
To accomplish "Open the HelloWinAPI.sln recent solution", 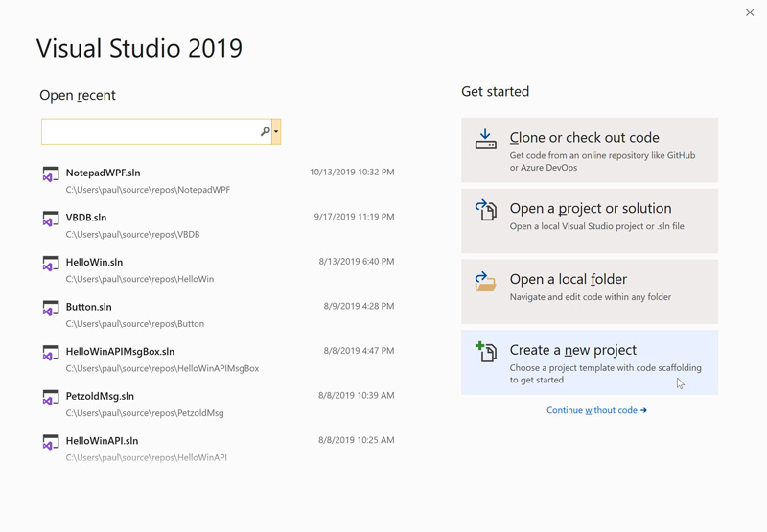I will pos(102,441).
